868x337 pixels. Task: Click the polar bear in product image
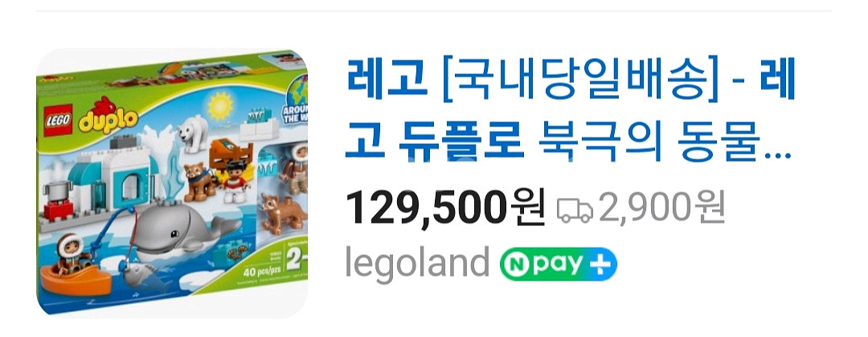tap(193, 133)
